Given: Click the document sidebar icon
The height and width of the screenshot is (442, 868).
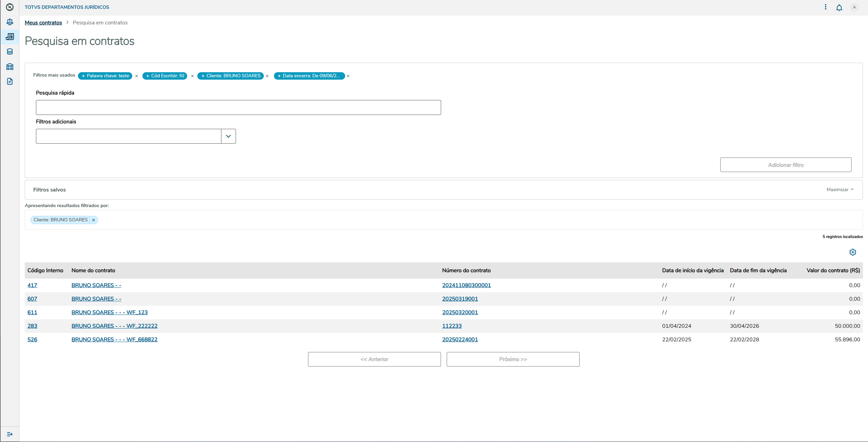Looking at the screenshot, I should pos(10,81).
